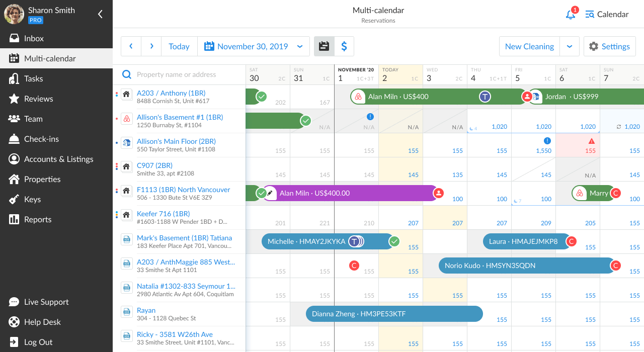Advance the calendar with the right arrow
644x352 pixels.
(151, 46)
